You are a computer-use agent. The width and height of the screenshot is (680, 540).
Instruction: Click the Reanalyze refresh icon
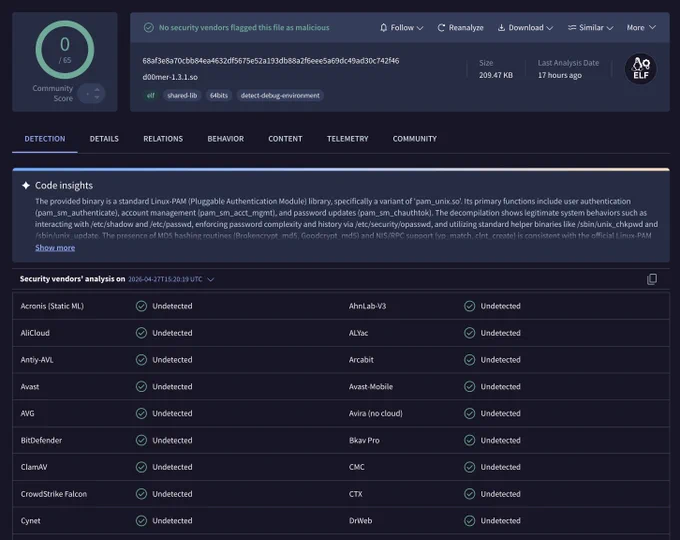tap(441, 28)
